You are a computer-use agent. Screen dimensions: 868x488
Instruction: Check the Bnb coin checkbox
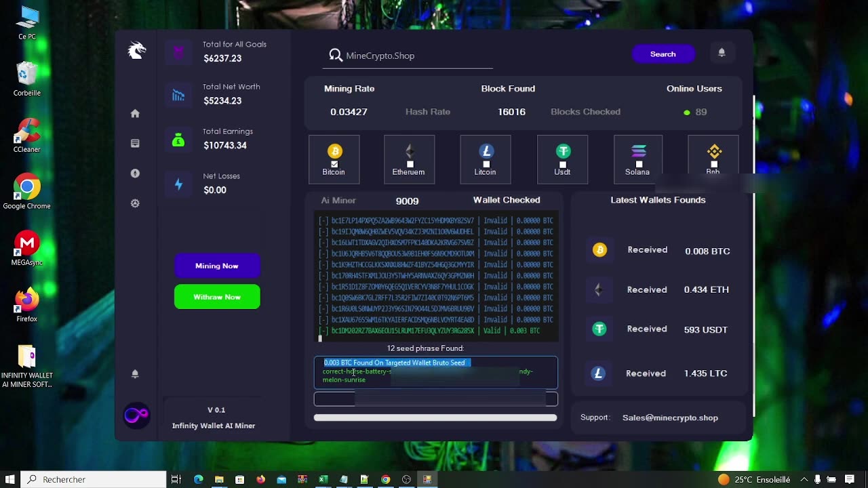click(x=714, y=164)
